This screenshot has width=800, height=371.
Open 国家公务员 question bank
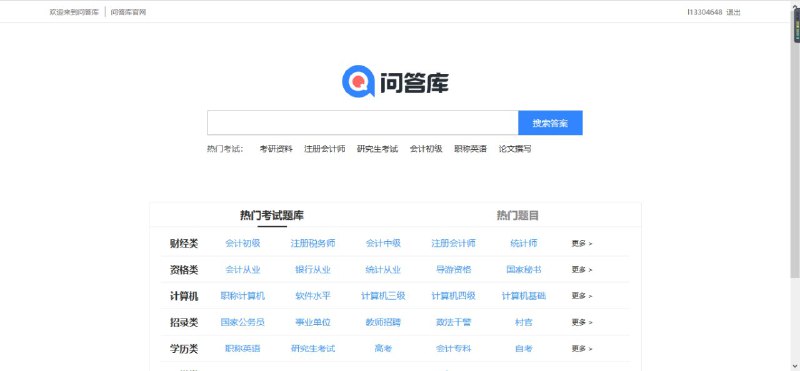click(243, 323)
